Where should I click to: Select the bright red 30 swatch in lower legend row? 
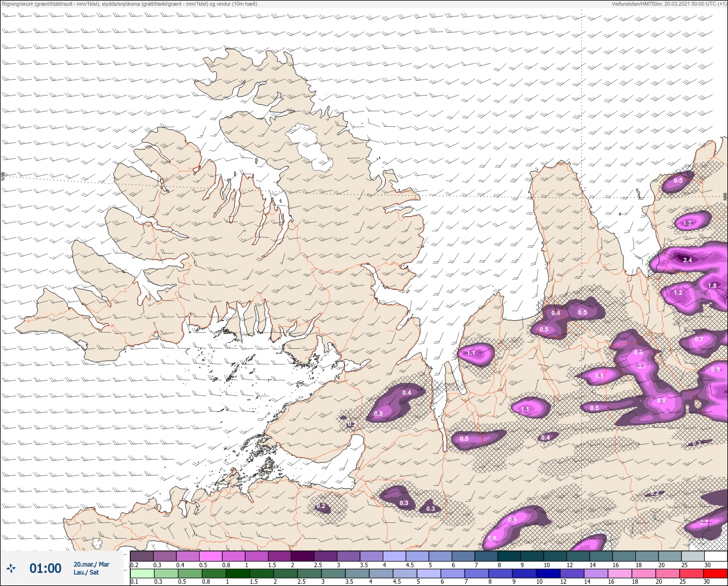pyautogui.click(x=715, y=573)
